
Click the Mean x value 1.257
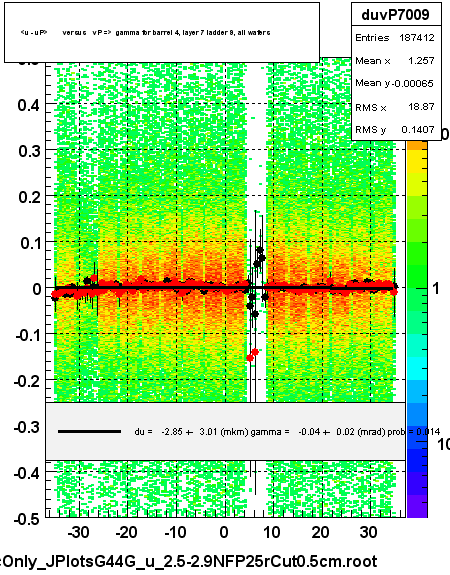point(421,60)
